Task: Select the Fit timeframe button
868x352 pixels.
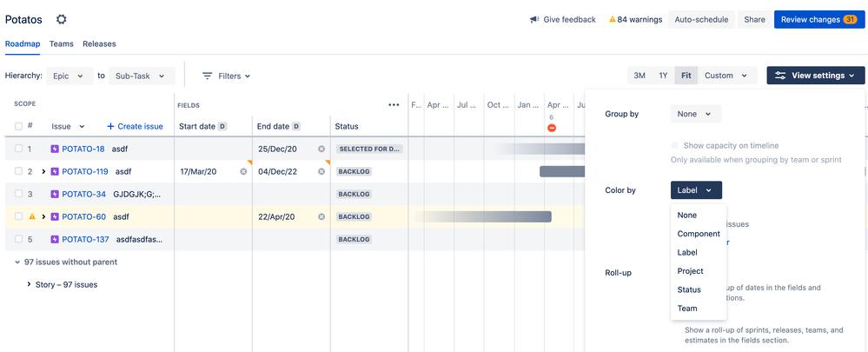Action: 686,76
